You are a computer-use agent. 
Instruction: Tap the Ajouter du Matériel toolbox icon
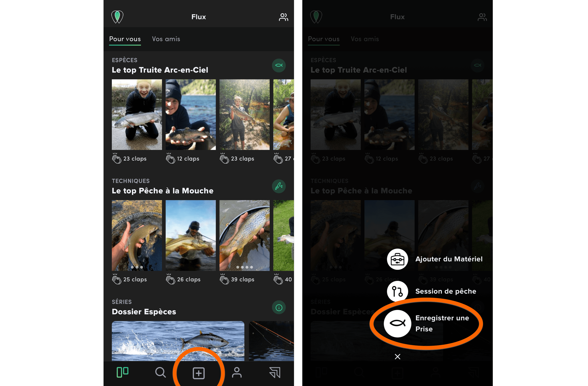[397, 259]
